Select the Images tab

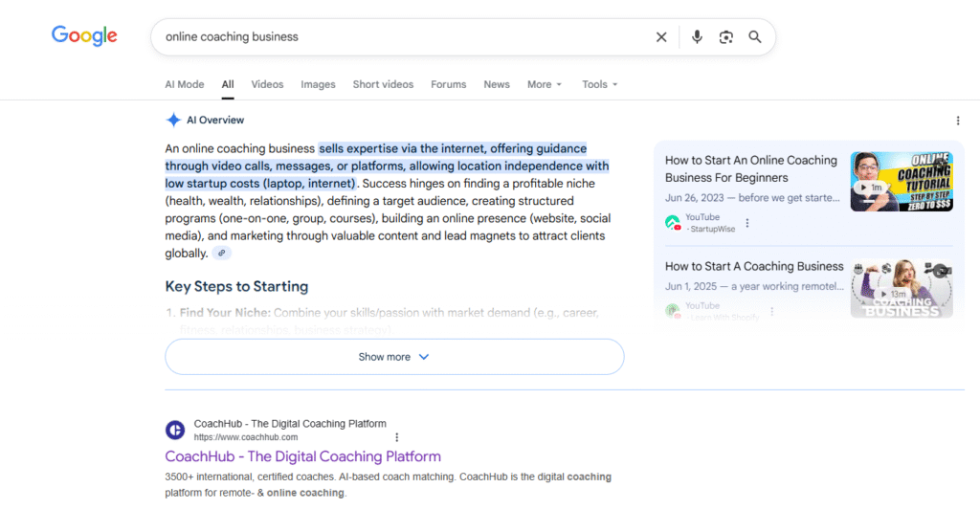tap(318, 84)
